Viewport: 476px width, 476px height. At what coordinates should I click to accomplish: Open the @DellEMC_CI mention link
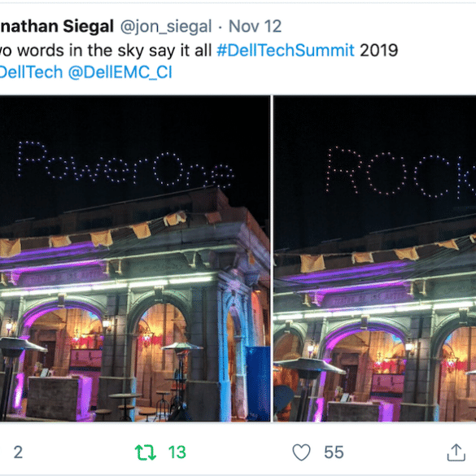point(120,72)
